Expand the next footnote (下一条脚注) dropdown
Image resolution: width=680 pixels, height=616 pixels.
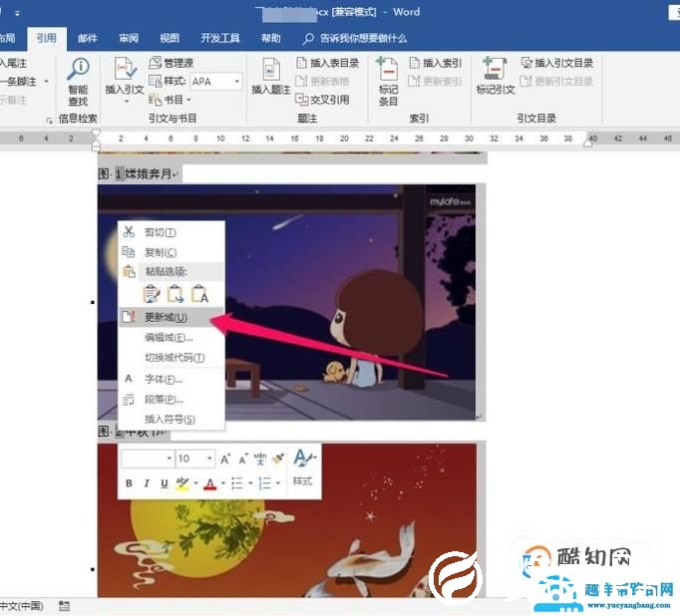(46, 82)
